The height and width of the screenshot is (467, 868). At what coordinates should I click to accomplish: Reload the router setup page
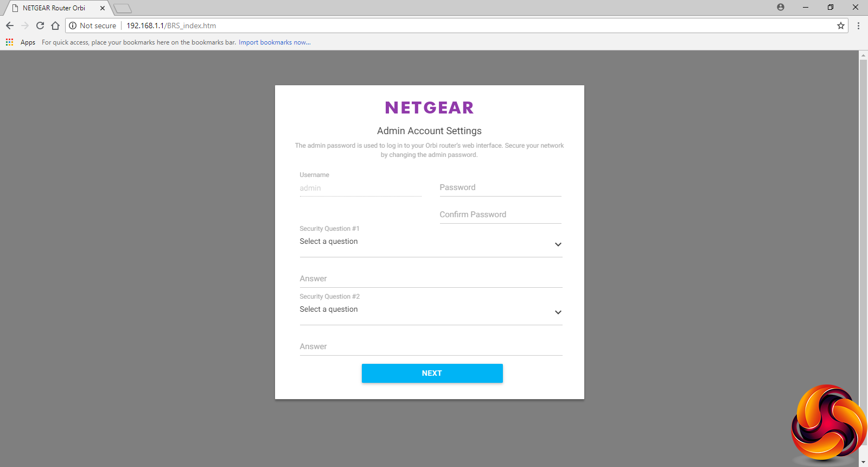coord(40,26)
